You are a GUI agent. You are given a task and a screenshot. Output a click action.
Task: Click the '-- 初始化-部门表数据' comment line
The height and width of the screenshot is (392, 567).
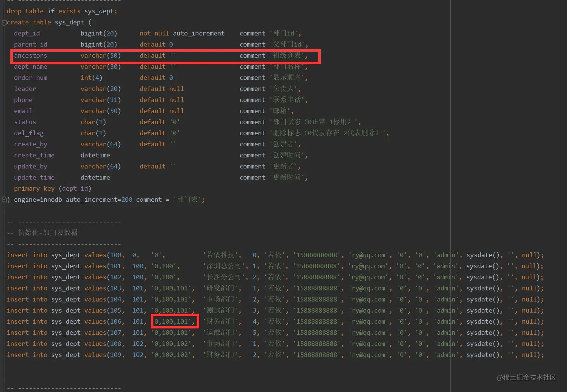point(42,233)
